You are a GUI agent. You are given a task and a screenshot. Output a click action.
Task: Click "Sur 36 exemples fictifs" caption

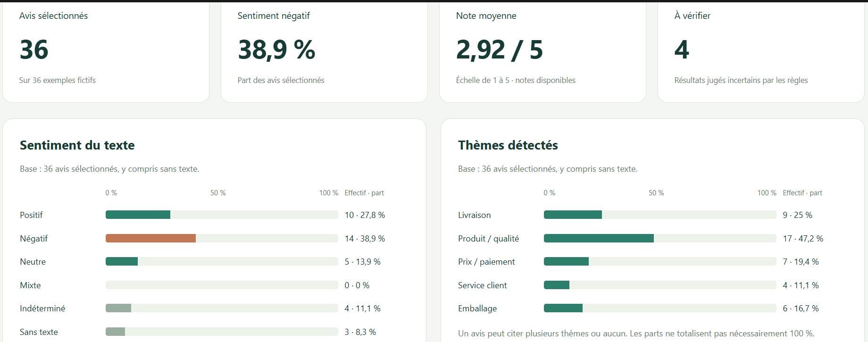pyautogui.click(x=57, y=80)
